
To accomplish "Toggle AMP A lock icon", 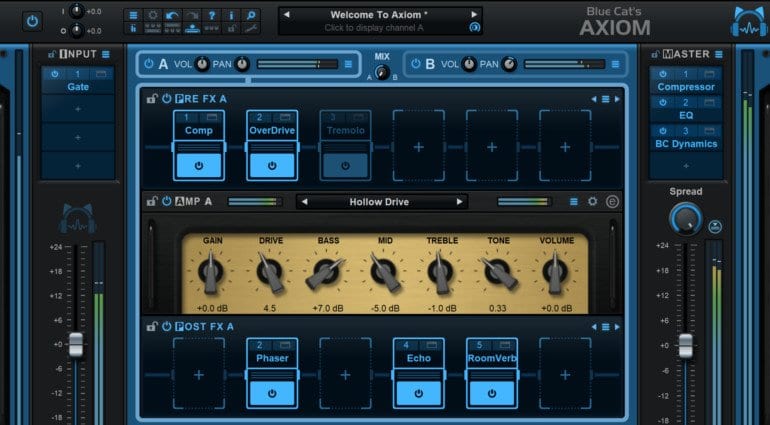I will pos(152,201).
